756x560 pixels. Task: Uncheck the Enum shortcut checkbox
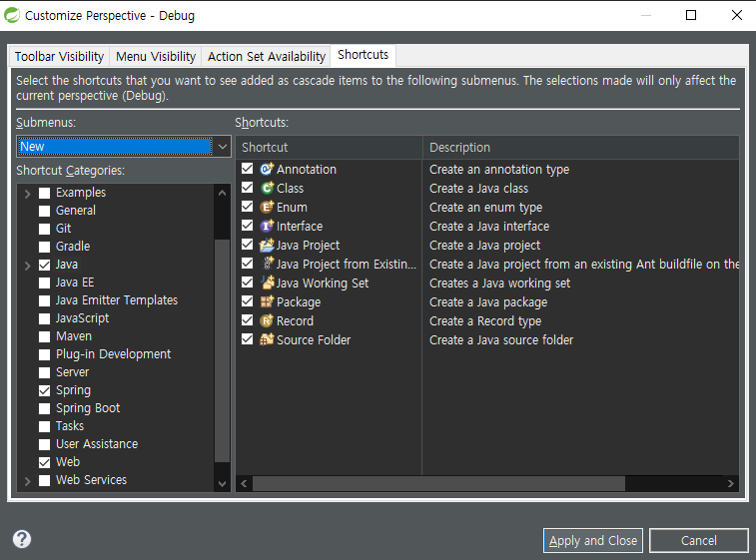[248, 207]
